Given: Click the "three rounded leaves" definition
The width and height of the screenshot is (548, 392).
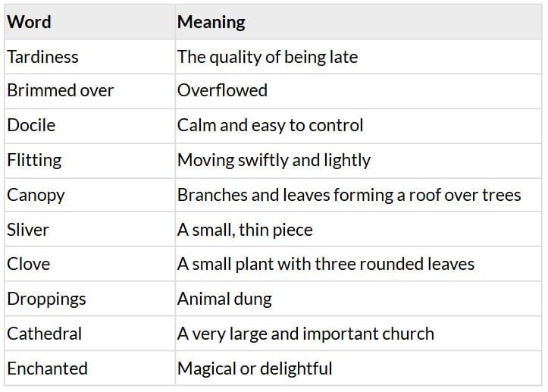Looking at the screenshot, I should coord(326,264).
